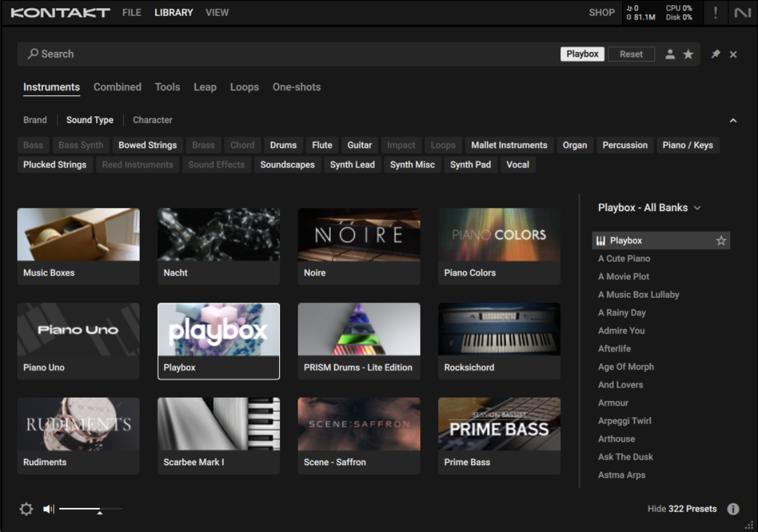Select the A Cute Piano preset

pyautogui.click(x=661, y=258)
